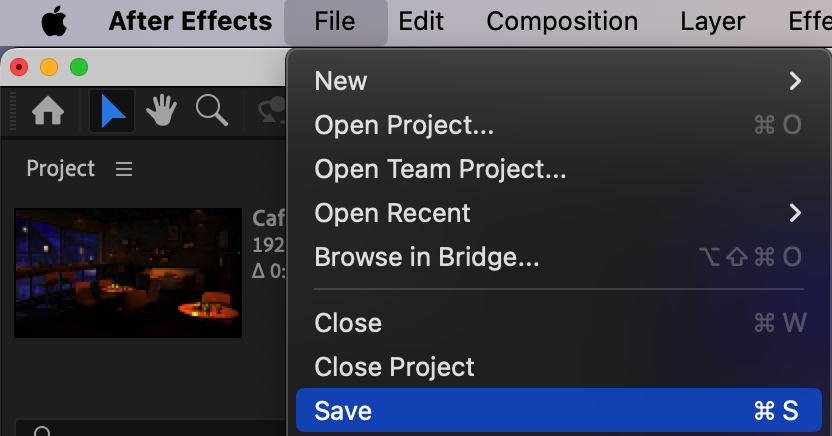The height and width of the screenshot is (436, 832).
Task: Select the Hand tool
Action: (x=162, y=112)
